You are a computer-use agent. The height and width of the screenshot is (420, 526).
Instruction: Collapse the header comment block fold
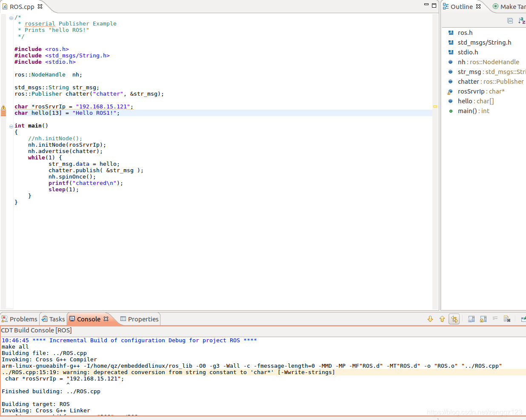[11, 18]
